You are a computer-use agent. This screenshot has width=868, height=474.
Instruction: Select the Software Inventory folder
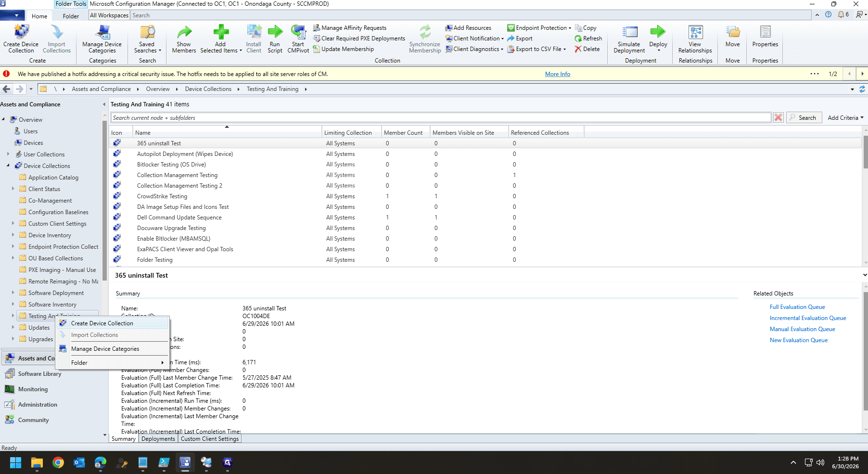pyautogui.click(x=52, y=305)
